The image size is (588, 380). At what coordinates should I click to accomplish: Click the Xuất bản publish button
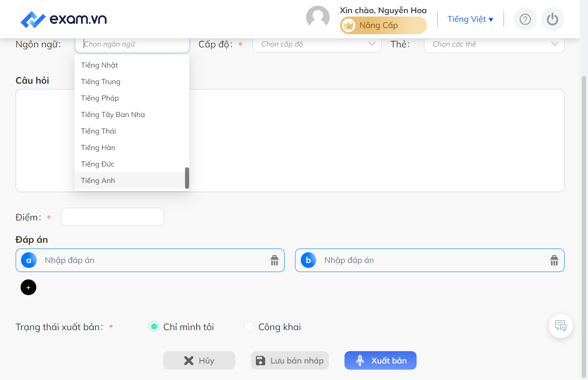(380, 361)
